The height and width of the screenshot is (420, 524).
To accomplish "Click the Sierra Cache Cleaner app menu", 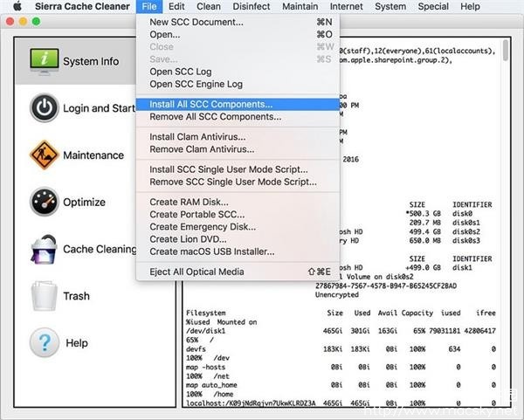I will click(x=82, y=6).
